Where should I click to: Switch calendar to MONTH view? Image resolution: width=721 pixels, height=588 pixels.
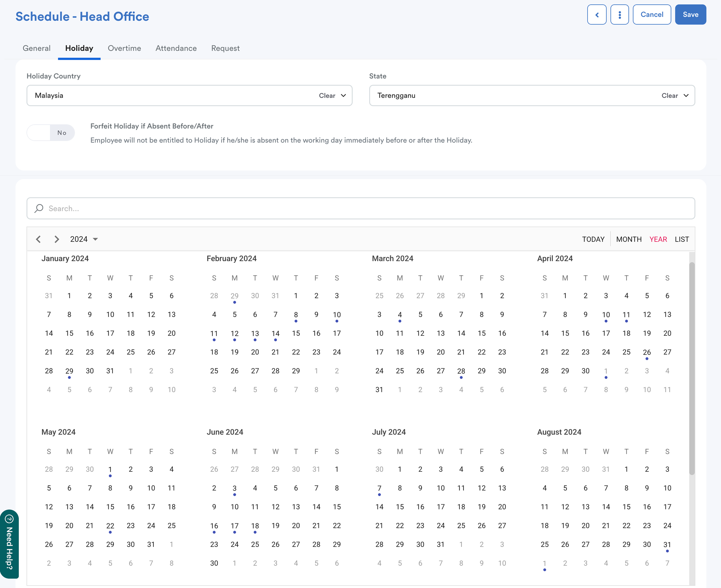(629, 239)
